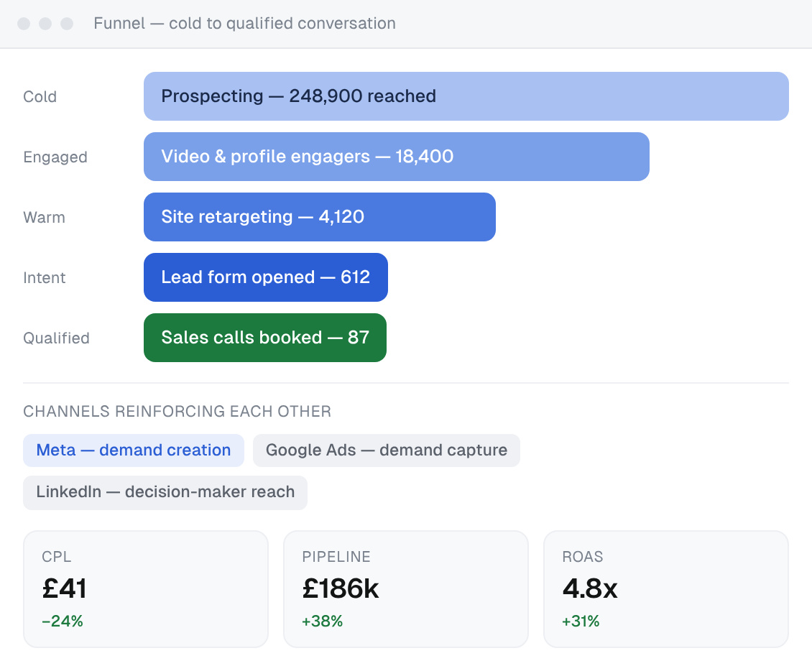Select the Video & profile engagers bar

coord(397,157)
